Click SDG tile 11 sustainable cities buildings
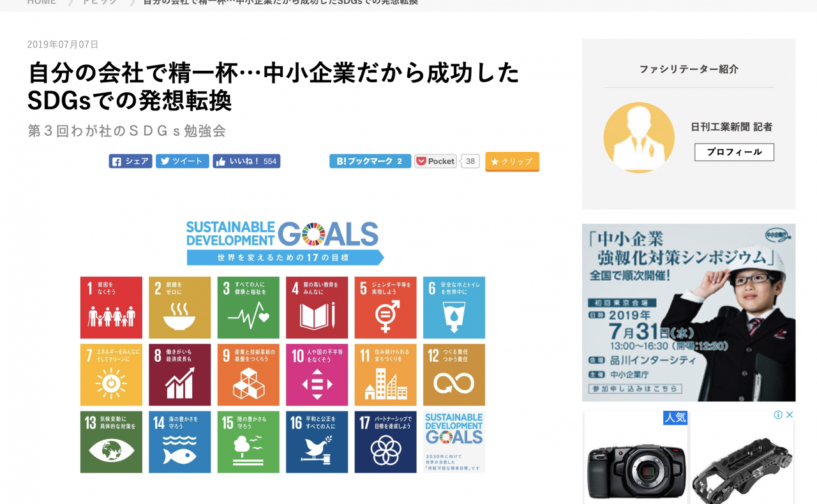The width and height of the screenshot is (817, 504). (386, 375)
